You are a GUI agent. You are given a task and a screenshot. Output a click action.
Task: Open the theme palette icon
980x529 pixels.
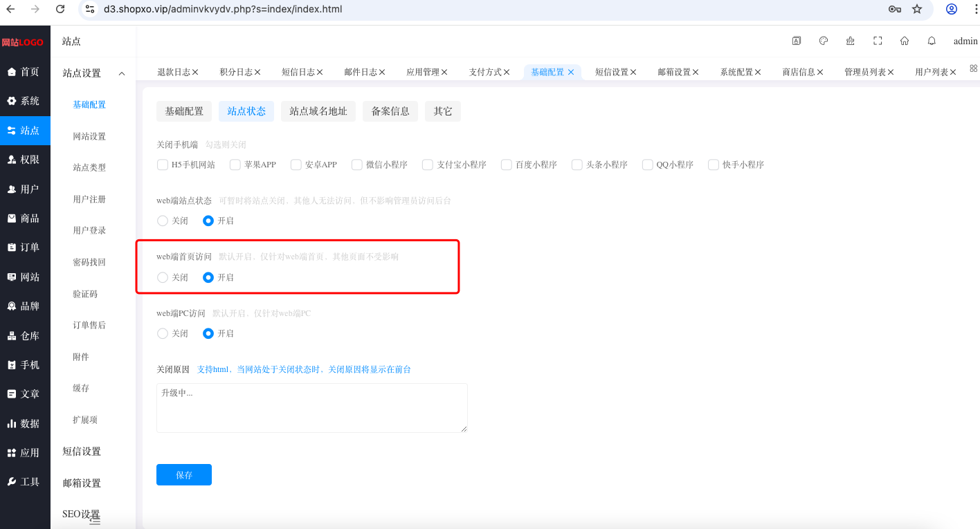824,41
